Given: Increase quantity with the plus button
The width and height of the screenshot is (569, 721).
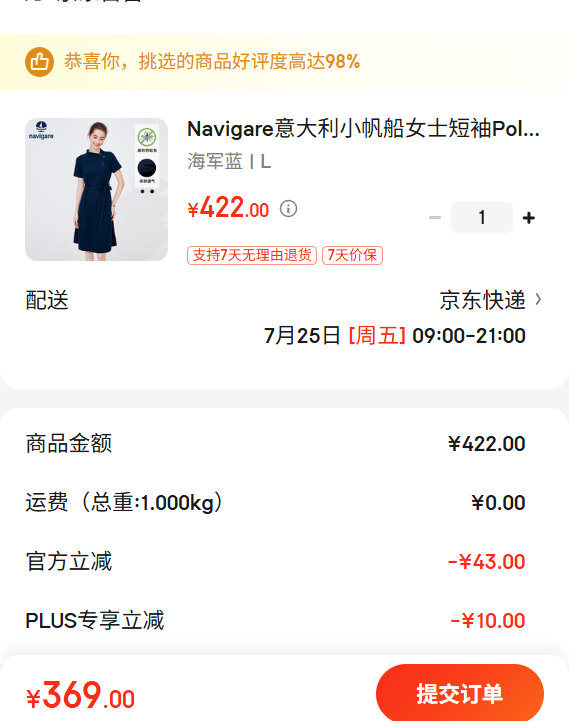Looking at the screenshot, I should pyautogui.click(x=529, y=217).
